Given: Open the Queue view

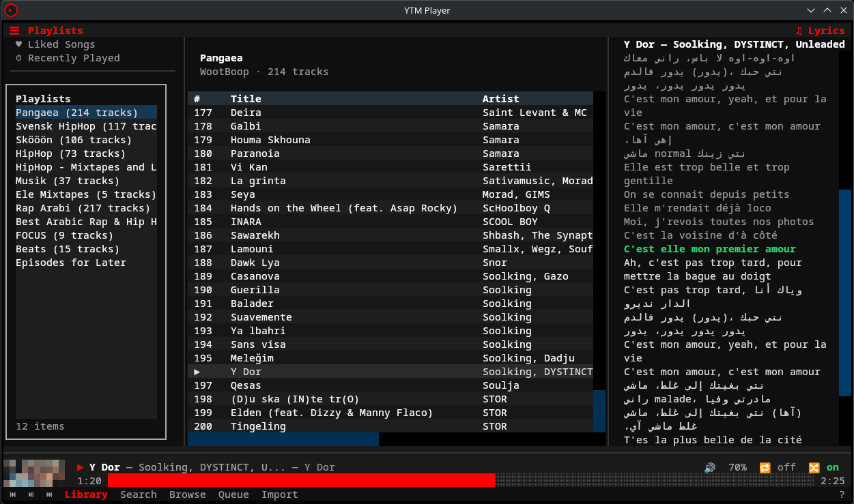Looking at the screenshot, I should click(x=233, y=494).
